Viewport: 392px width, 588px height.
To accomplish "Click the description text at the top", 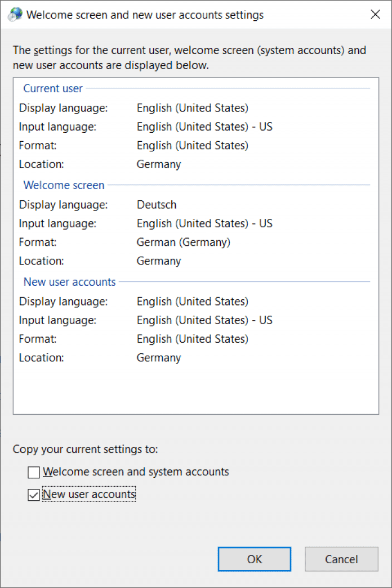I will (x=189, y=57).
